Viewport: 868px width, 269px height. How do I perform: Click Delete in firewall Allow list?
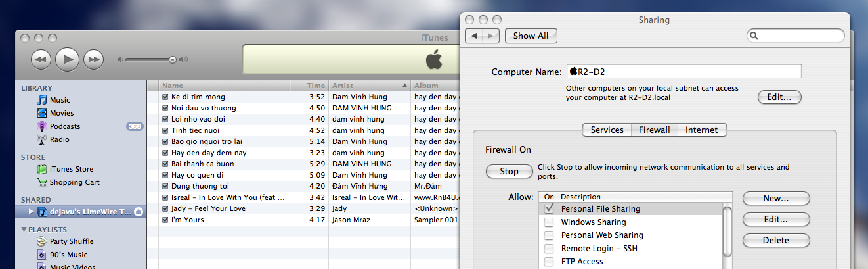click(x=775, y=240)
